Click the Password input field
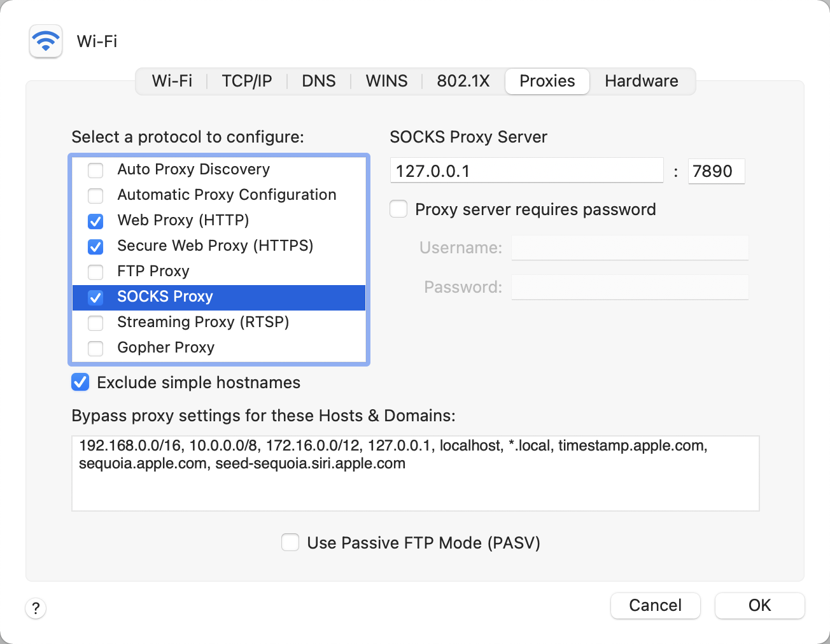This screenshot has height=644, width=830. tap(630, 287)
